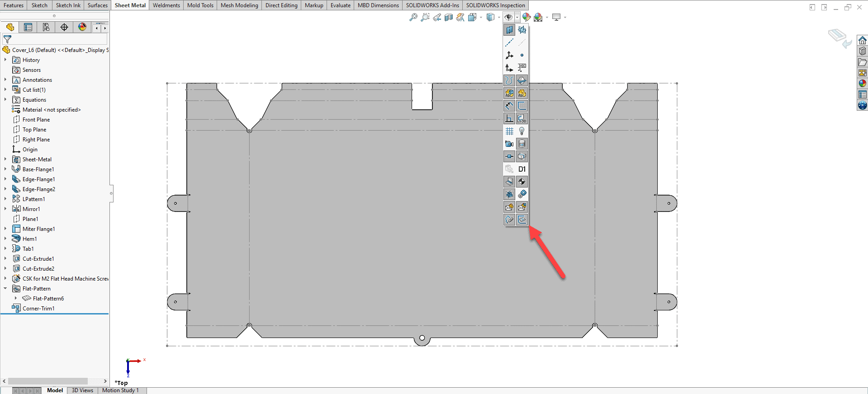
Task: Expand the Annotations node
Action: (5, 80)
